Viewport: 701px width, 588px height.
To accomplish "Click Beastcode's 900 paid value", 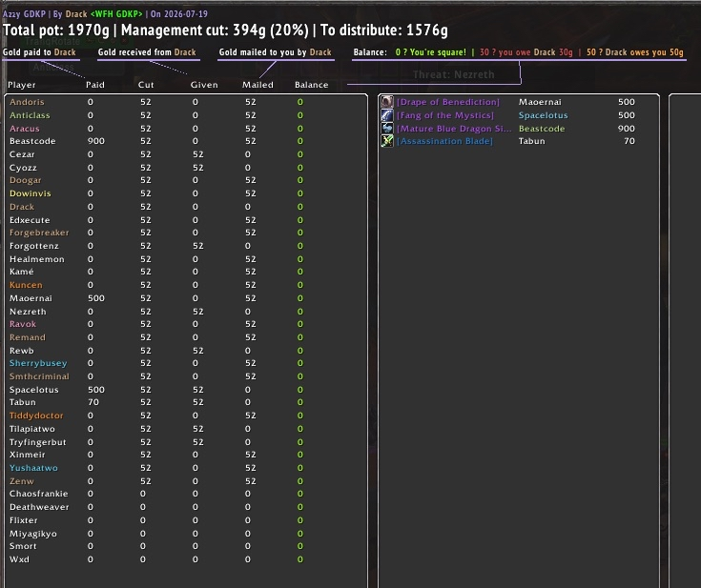I will (x=95, y=141).
